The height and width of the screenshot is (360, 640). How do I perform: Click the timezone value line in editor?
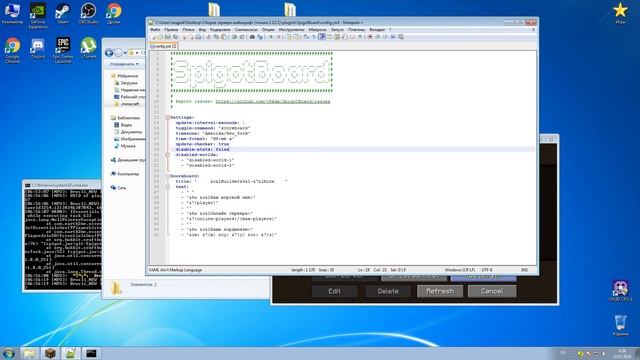coord(213,133)
